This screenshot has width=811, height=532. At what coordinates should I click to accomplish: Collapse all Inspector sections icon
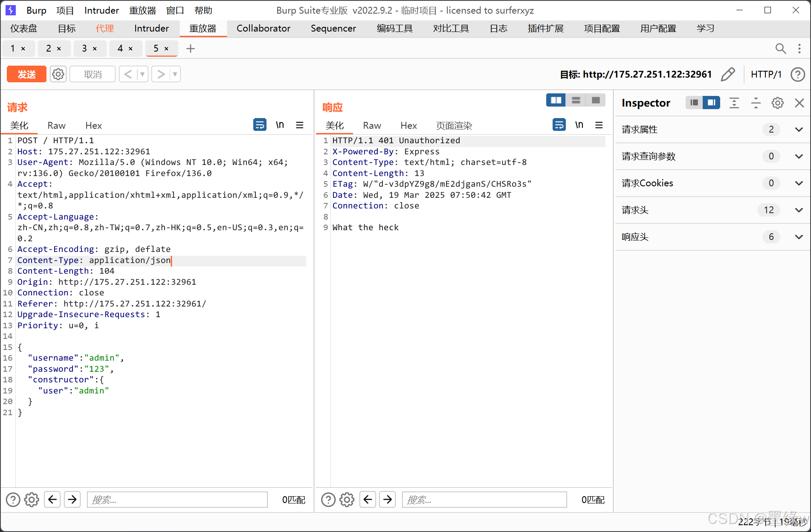coord(756,103)
